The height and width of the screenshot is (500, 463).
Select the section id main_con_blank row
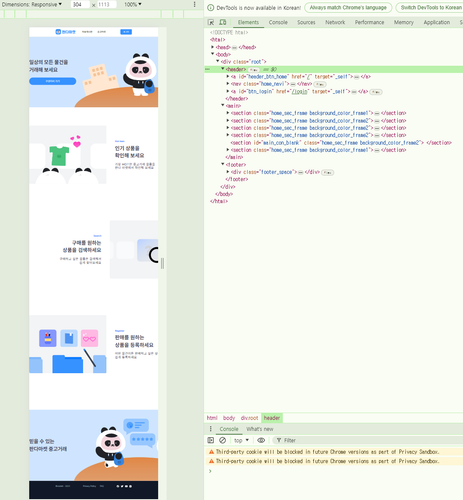click(x=333, y=143)
